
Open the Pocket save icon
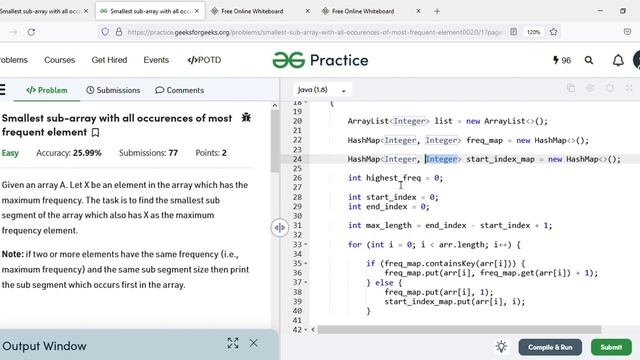627,32
